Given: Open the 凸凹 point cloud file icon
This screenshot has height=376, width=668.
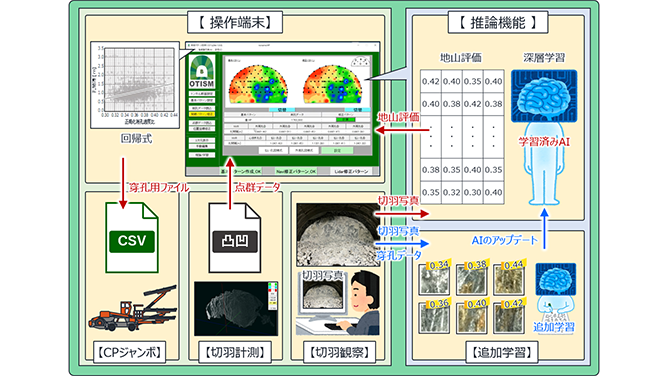Looking at the screenshot, I should coord(234,238).
